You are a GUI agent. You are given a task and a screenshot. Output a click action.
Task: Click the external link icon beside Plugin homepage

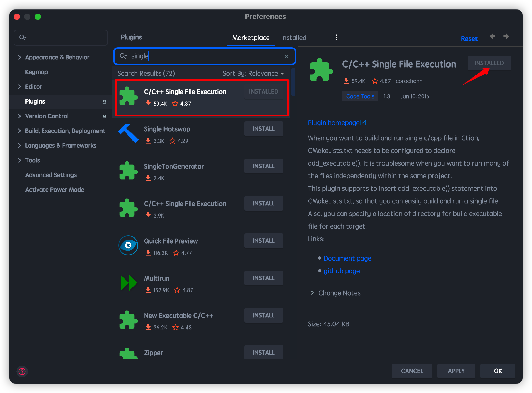[x=363, y=122]
